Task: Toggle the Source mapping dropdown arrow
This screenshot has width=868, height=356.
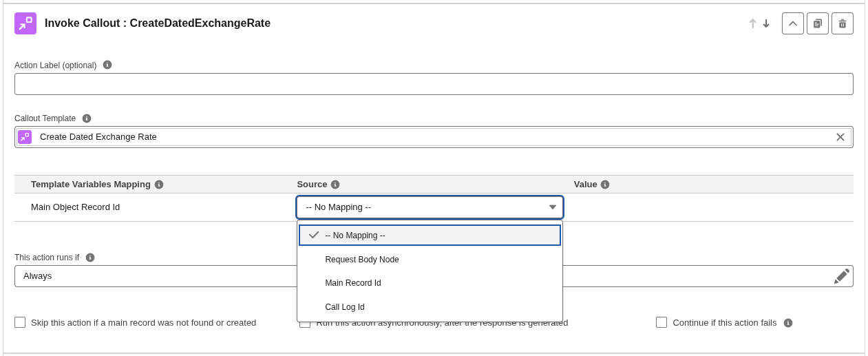Action: pos(552,207)
